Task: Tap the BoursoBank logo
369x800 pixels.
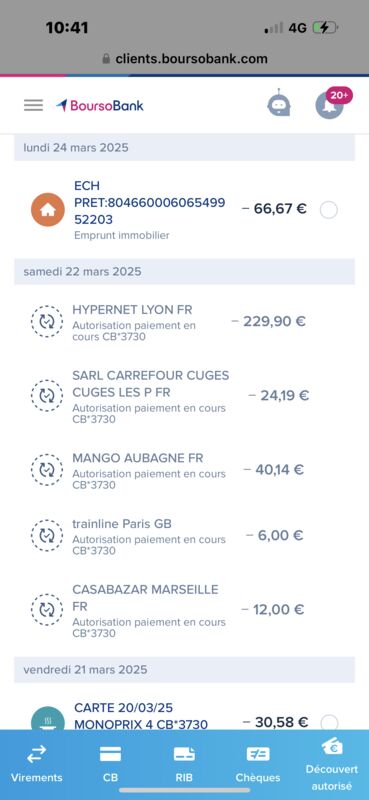Action: point(100,106)
